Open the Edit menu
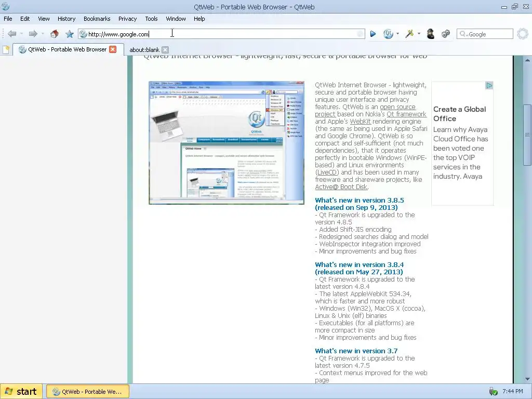 coord(25,19)
